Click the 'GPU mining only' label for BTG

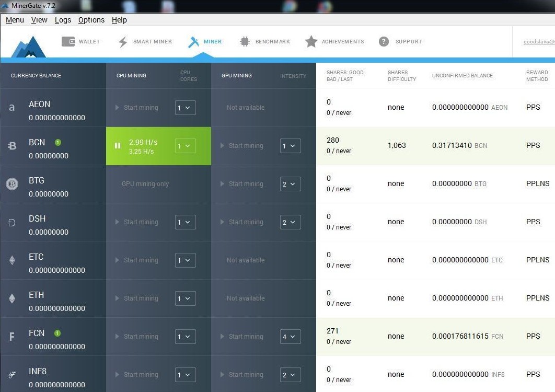pos(145,184)
